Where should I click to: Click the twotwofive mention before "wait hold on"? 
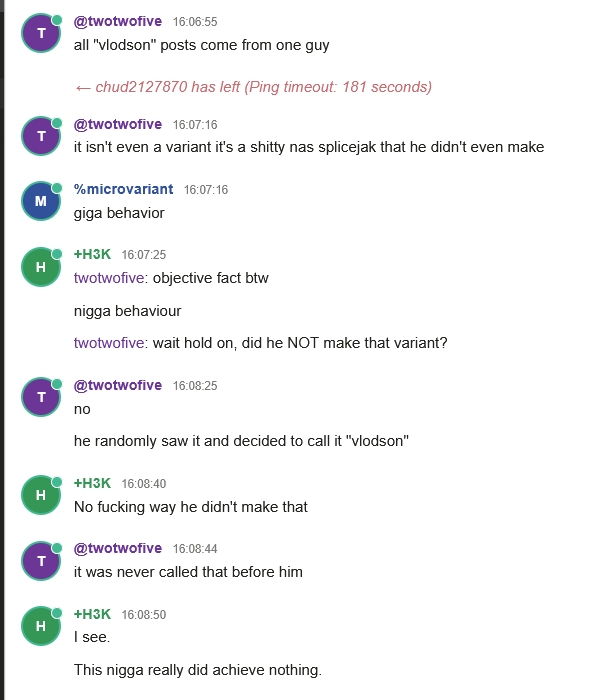pos(109,343)
